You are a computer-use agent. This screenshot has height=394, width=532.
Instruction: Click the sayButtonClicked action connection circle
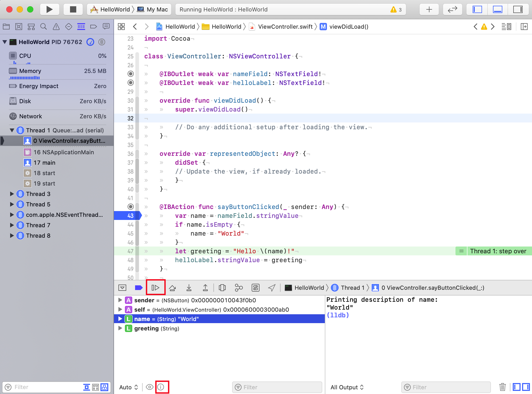[x=131, y=207]
